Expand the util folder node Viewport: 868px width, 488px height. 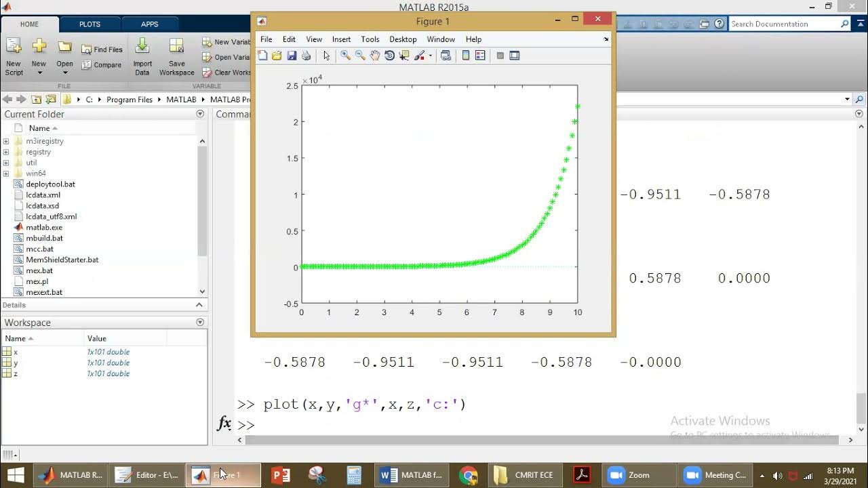click(x=6, y=163)
